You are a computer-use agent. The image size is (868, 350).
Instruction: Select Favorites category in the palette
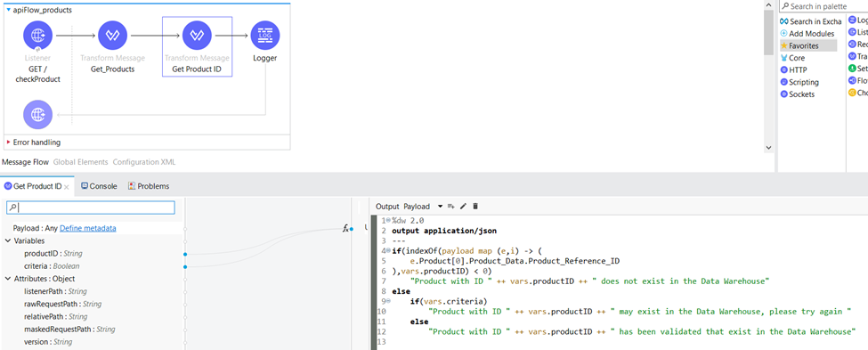808,45
